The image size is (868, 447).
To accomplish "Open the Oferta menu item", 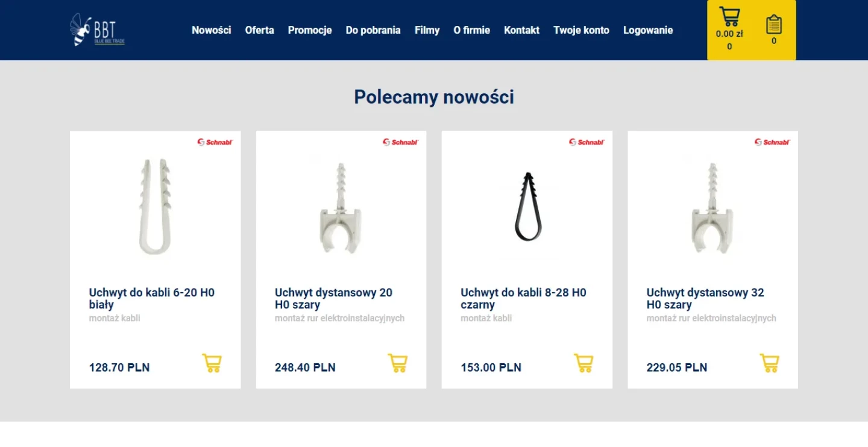I will click(260, 30).
